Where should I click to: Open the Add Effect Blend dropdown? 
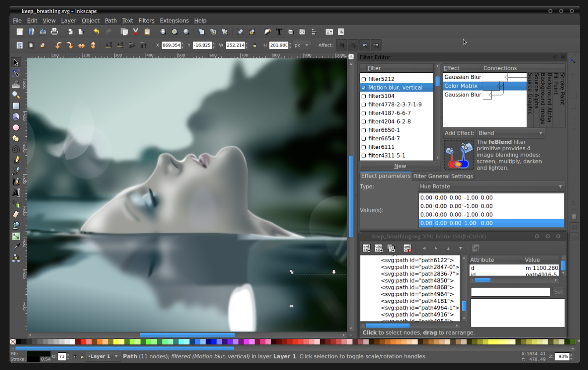tap(510, 133)
